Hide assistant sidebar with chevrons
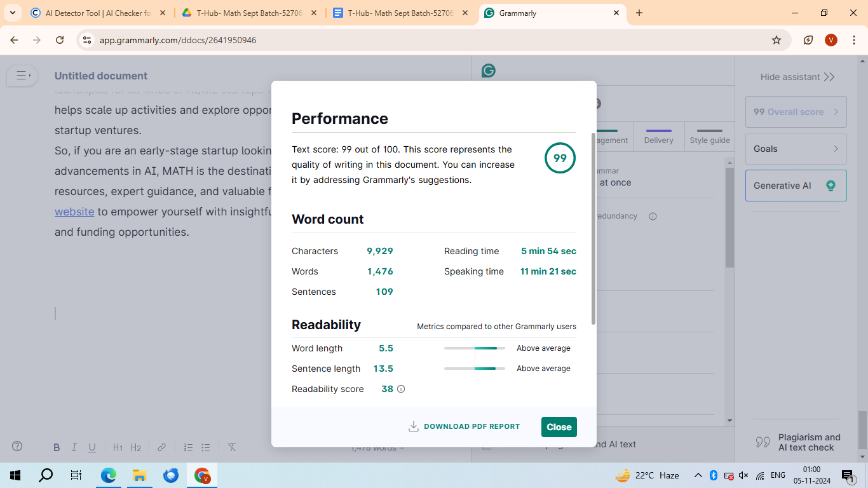Viewport: 868px width, 488px height. pos(797,77)
